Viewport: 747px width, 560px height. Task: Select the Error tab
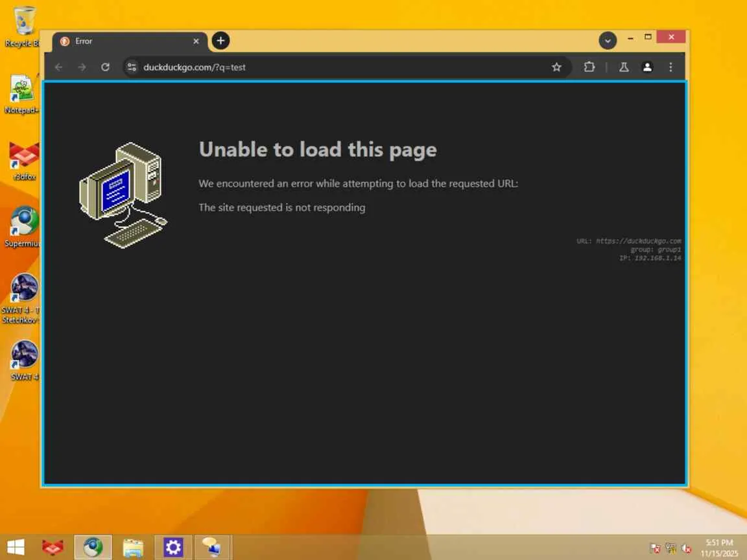(129, 41)
